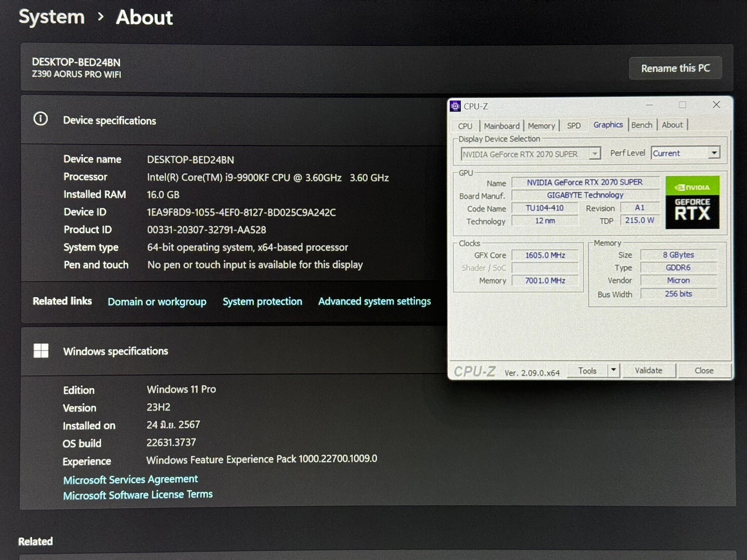Expand the Tools dropdown arrow in CPU-Z

tap(613, 370)
